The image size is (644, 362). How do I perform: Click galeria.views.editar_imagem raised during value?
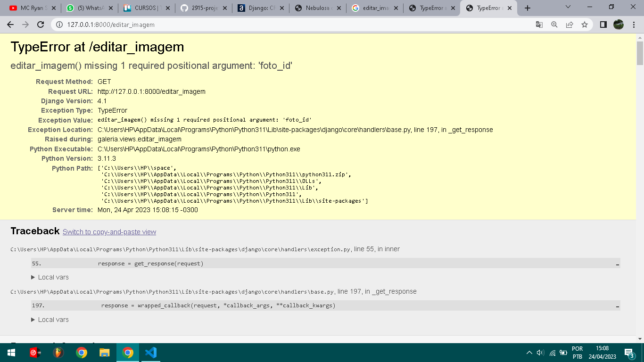click(x=140, y=139)
